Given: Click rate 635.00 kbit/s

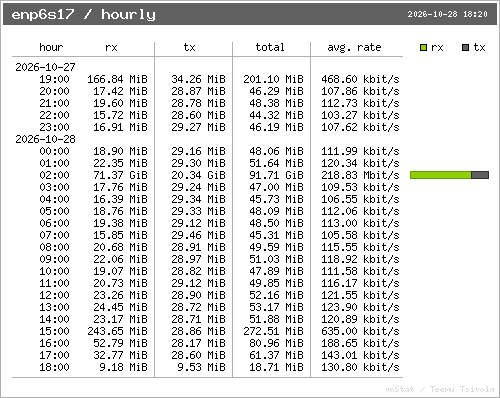Looking at the screenshot, I should [360, 331].
